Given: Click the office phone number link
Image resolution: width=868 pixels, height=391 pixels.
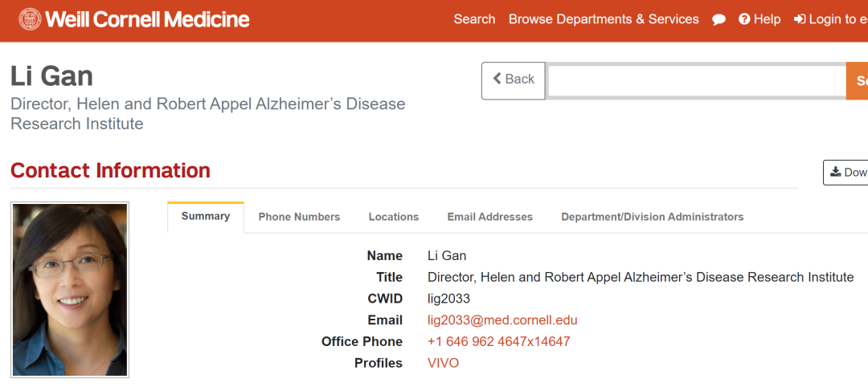Looking at the screenshot, I should click(x=499, y=342).
